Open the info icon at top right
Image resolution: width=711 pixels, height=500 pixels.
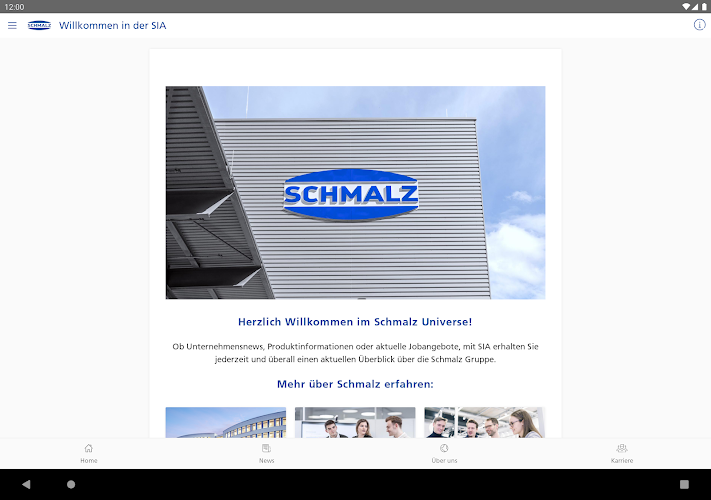coord(699,25)
